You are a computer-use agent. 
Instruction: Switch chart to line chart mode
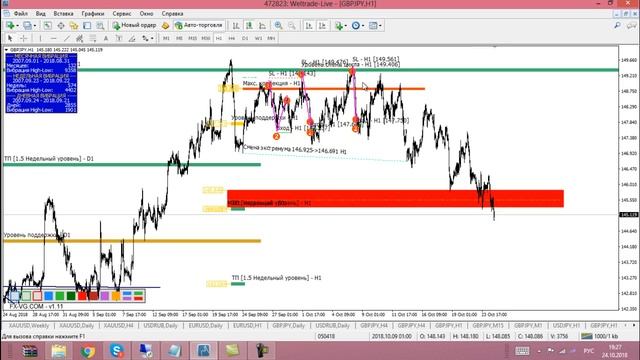point(262,26)
